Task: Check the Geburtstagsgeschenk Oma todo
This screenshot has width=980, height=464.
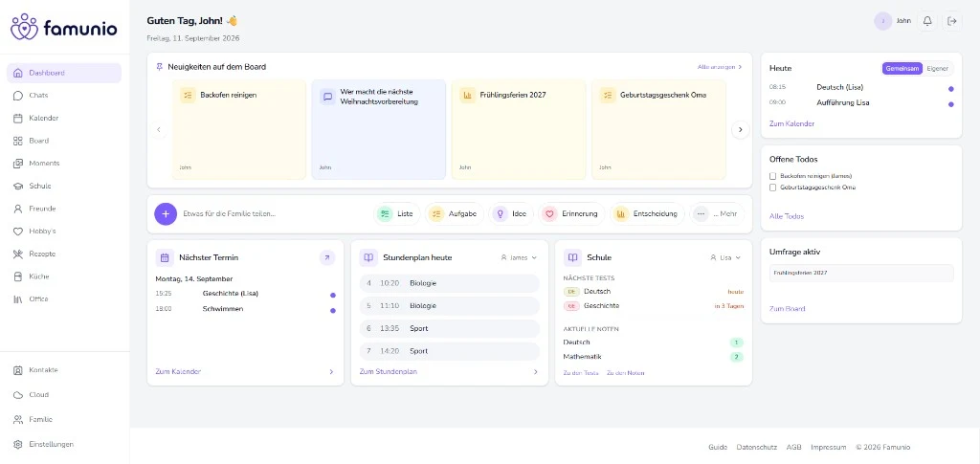Action: point(773,188)
